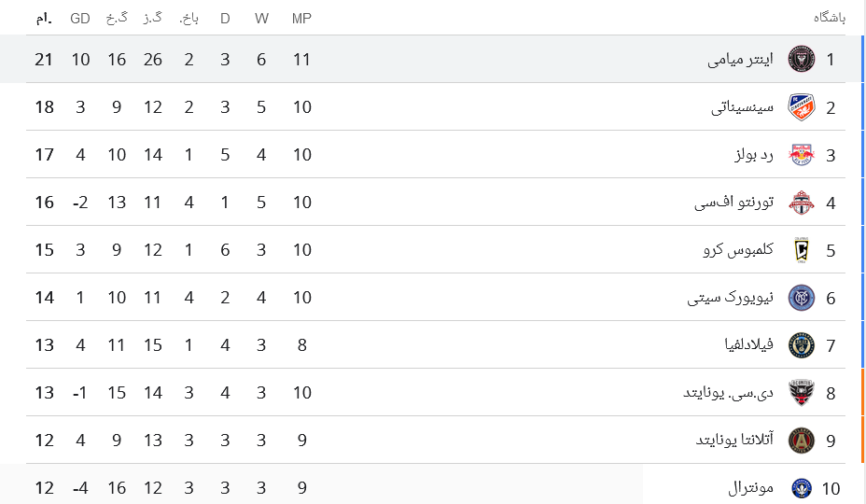Click the Philadelphia Union crest
This screenshot has width=866, height=504.
[x=802, y=344]
